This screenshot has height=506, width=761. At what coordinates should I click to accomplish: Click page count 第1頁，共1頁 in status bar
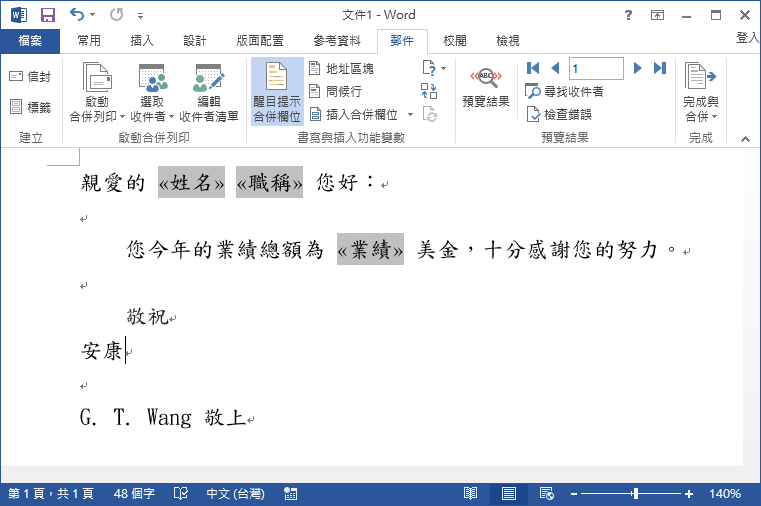50,494
